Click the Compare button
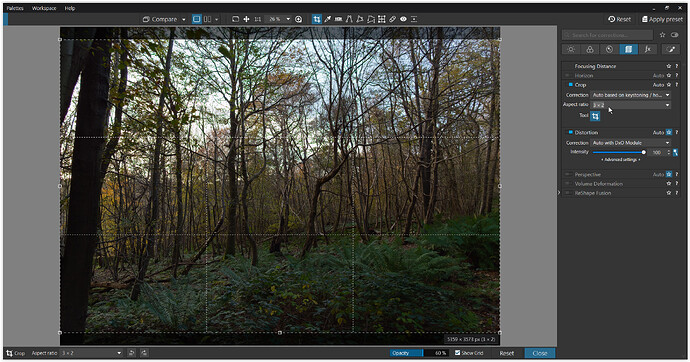690x362 pixels. click(160, 19)
